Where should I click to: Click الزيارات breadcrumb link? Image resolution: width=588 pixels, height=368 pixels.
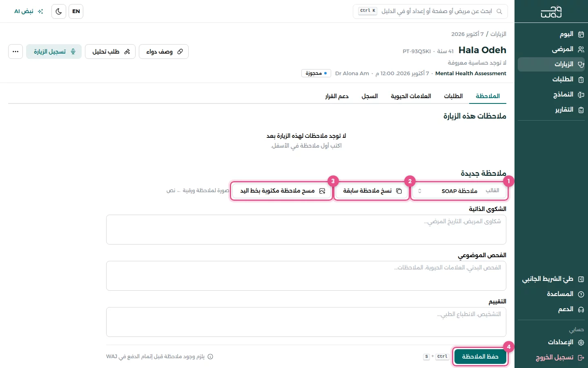click(498, 34)
